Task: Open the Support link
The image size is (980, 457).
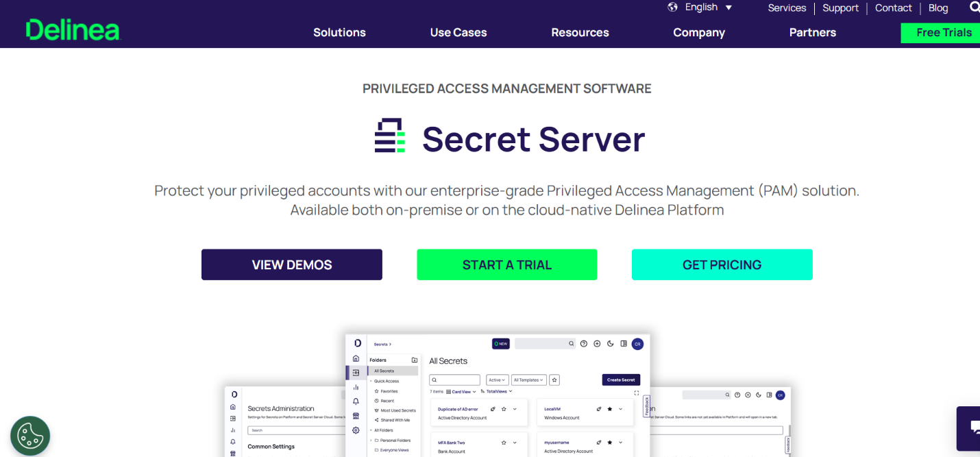Action: [x=840, y=8]
